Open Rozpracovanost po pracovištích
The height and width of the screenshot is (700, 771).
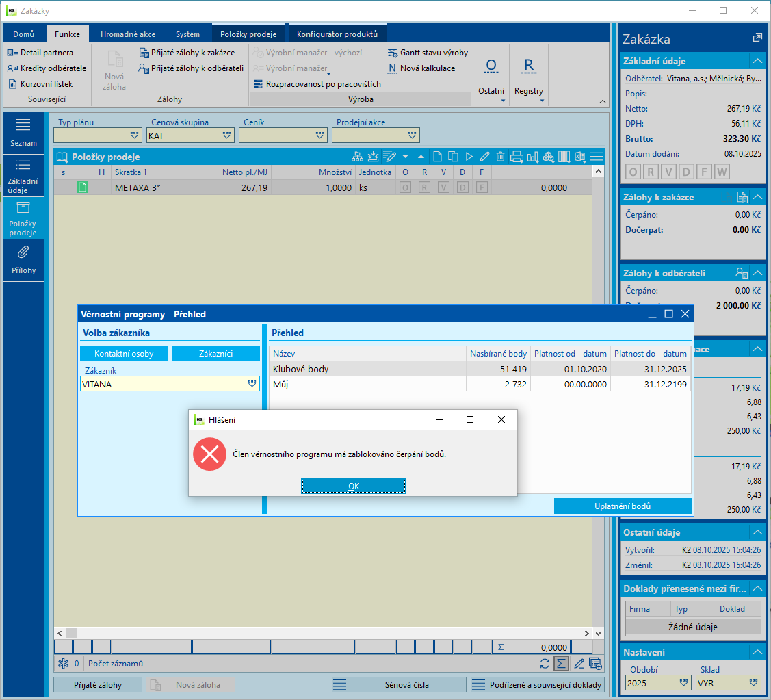(x=317, y=84)
